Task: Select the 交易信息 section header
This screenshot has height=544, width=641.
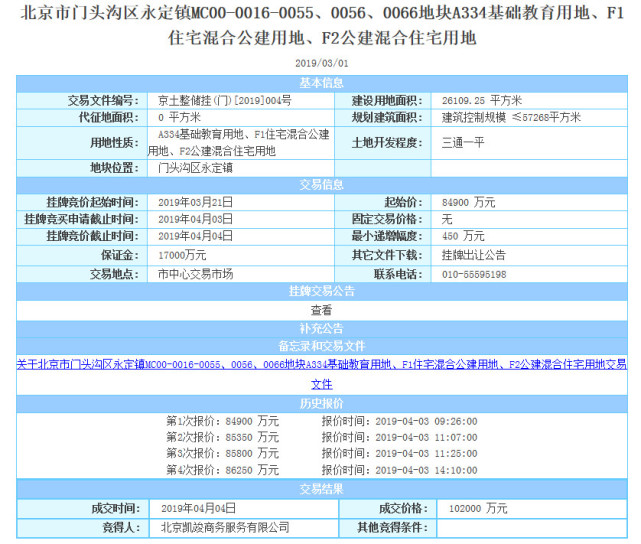Action: coord(322,185)
